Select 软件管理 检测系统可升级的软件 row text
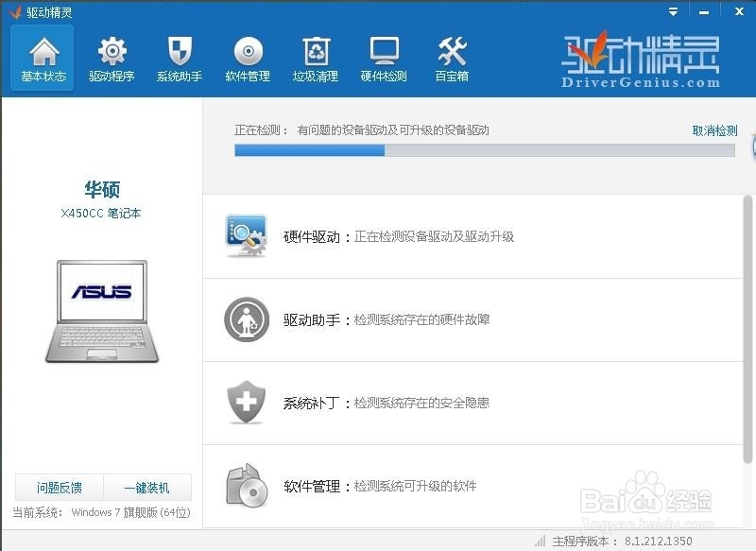 pos(380,486)
